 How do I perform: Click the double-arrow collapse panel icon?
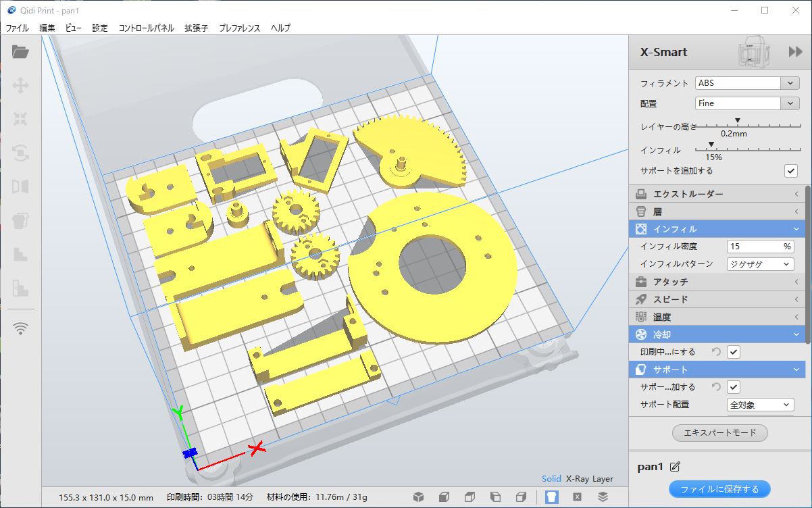(795, 52)
